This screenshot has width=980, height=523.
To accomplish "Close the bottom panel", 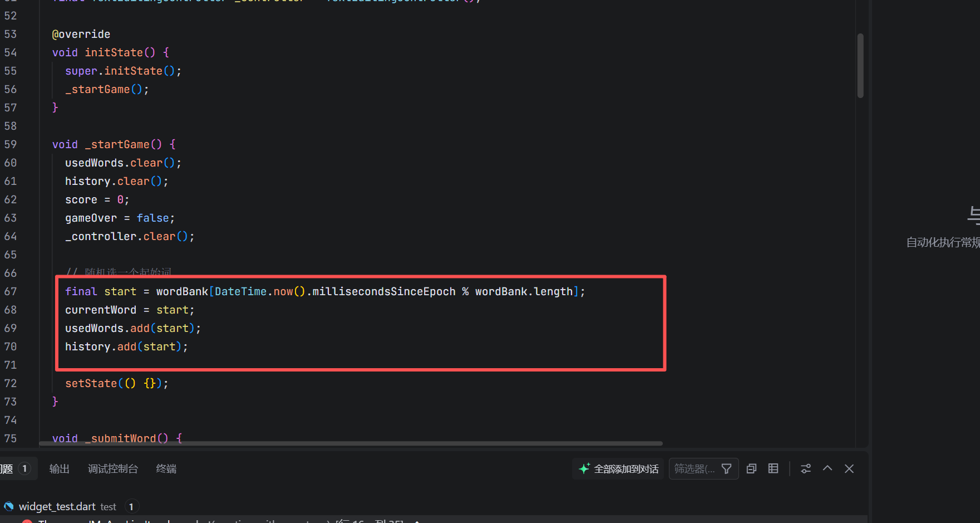I will (849, 469).
